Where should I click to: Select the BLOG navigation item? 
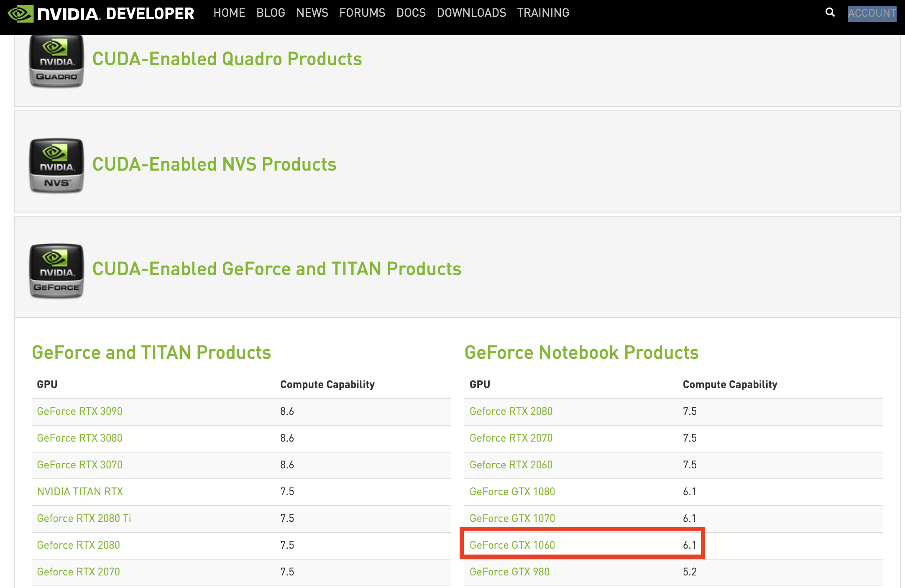tap(271, 13)
